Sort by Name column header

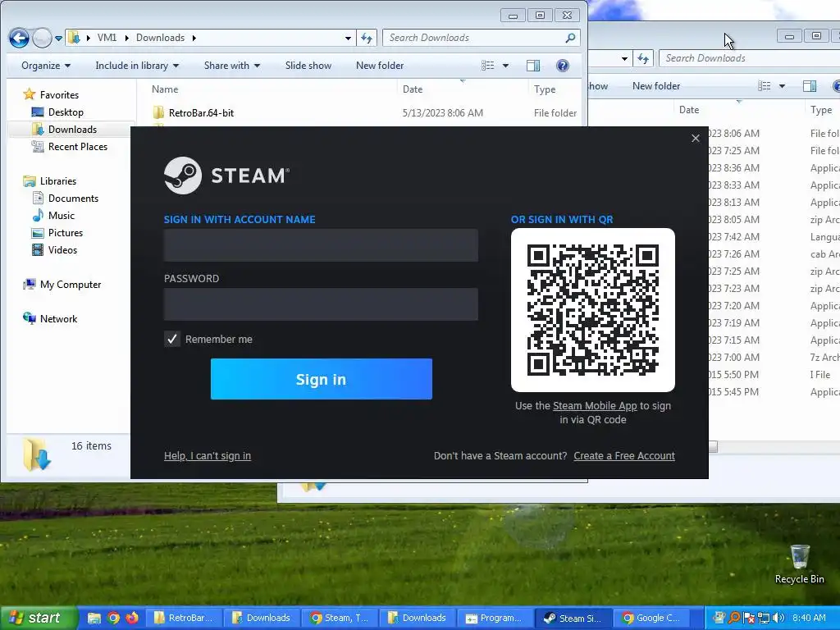[x=164, y=89]
